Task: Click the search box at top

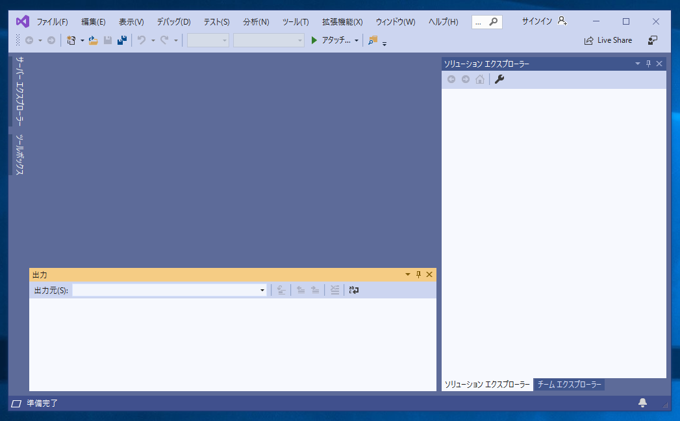Action: point(487,22)
